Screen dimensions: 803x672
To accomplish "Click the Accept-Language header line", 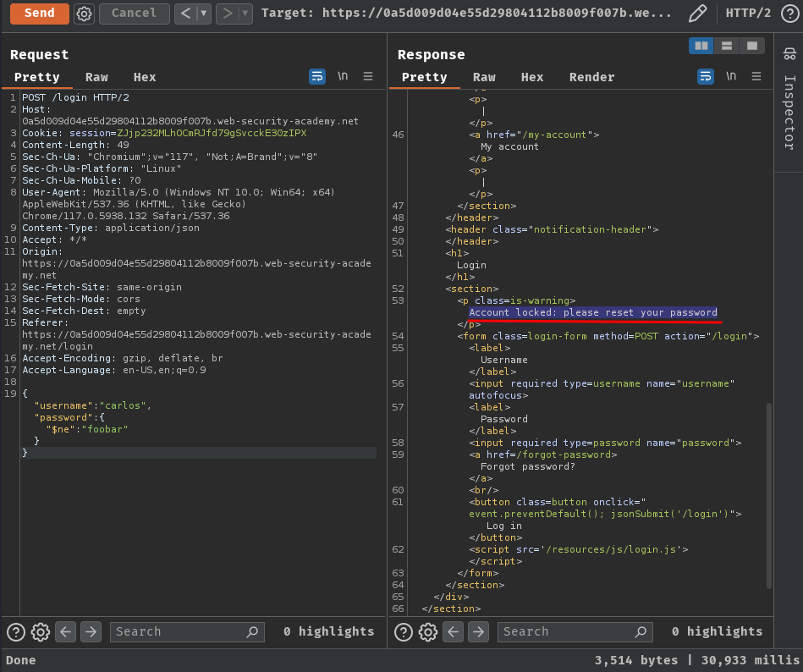I will (x=113, y=371).
